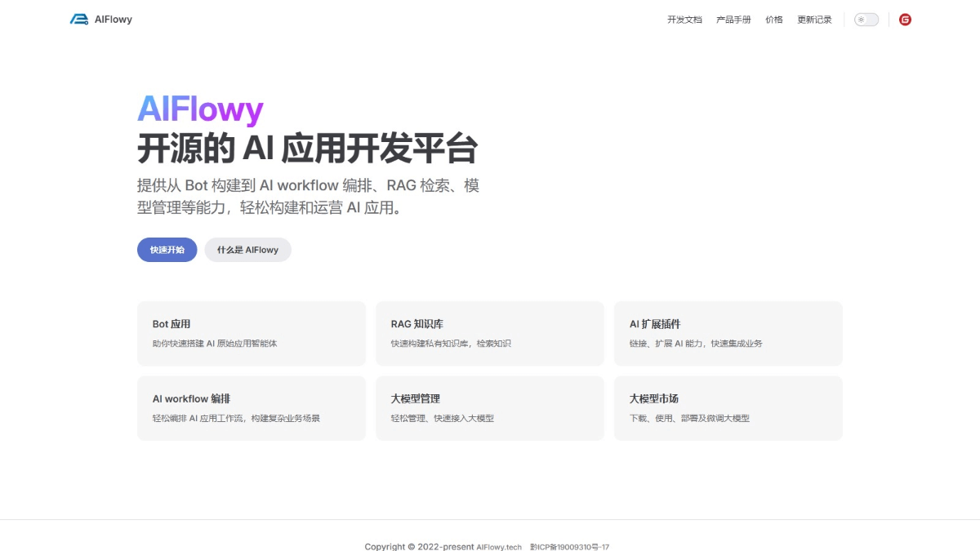Screen dimensions: 980x551
Task: Click the 什么是 AIFlowy button
Action: point(247,250)
